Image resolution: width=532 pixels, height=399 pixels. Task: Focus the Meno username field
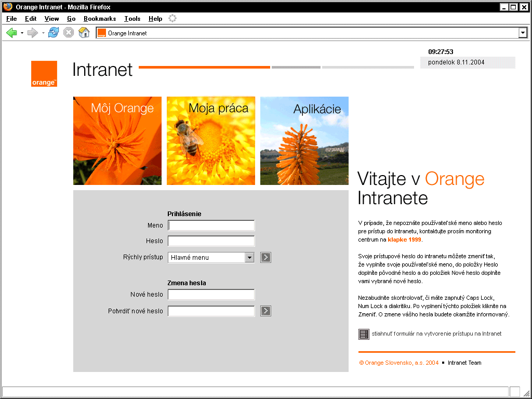(211, 225)
